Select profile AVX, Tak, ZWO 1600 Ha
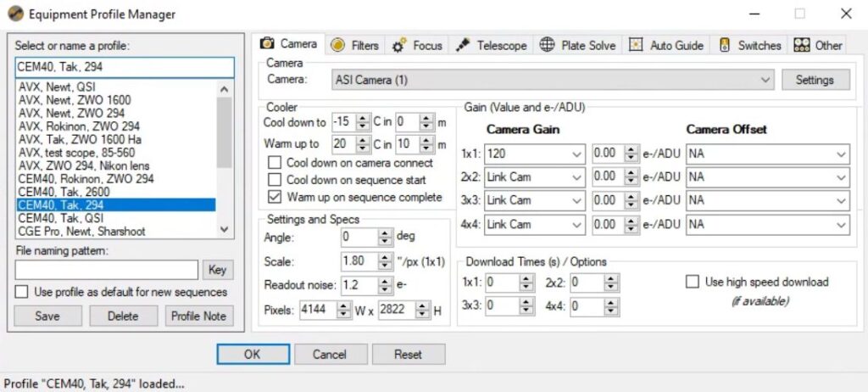 (x=116, y=140)
